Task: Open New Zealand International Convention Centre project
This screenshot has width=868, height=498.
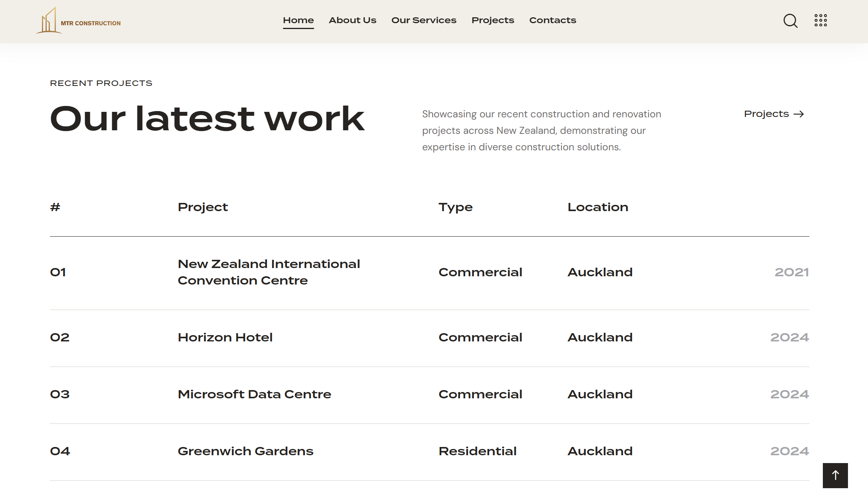Action: pyautogui.click(x=269, y=272)
